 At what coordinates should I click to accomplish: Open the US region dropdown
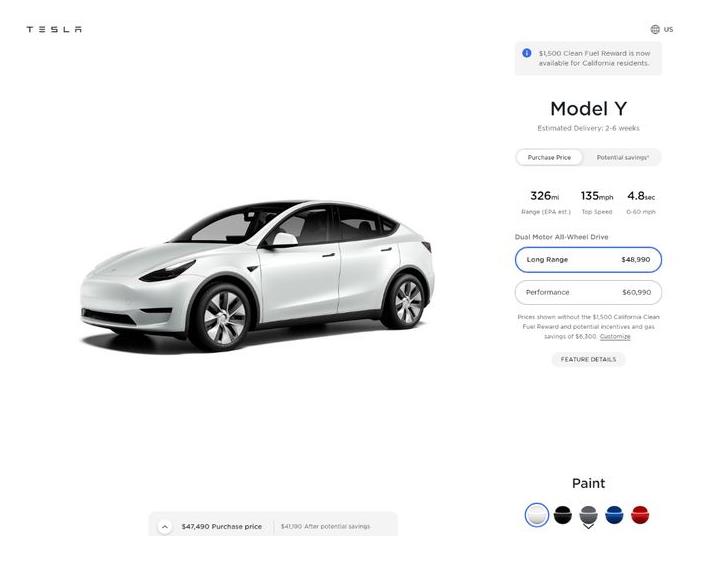(x=668, y=29)
